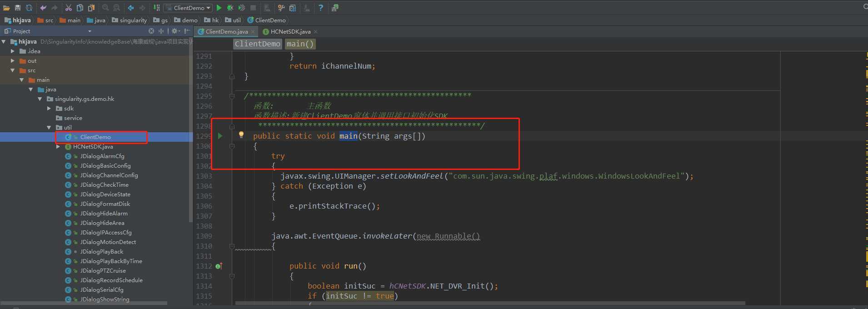868x309 pixels.
Task: Click the util navigation bar breadcrumb
Action: [233, 20]
